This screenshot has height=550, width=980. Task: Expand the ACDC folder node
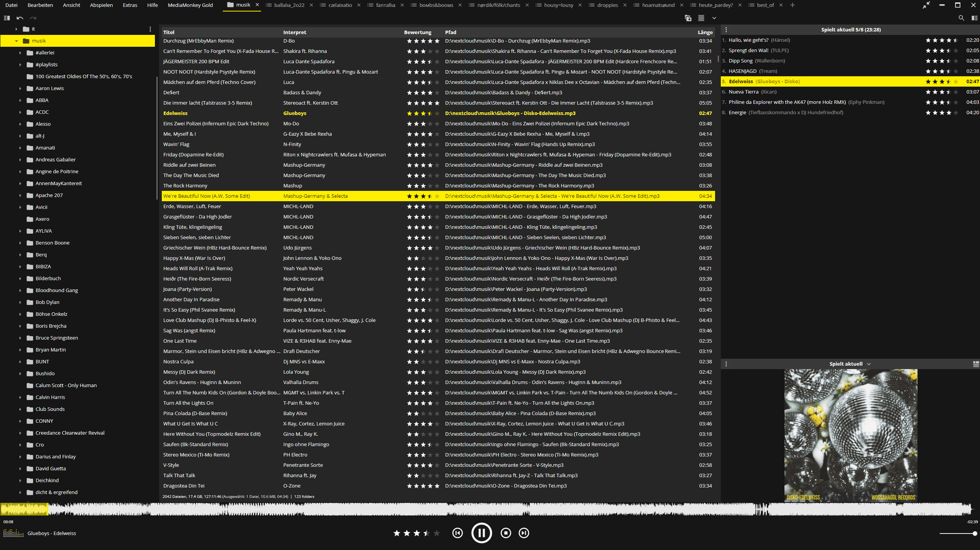[20, 112]
